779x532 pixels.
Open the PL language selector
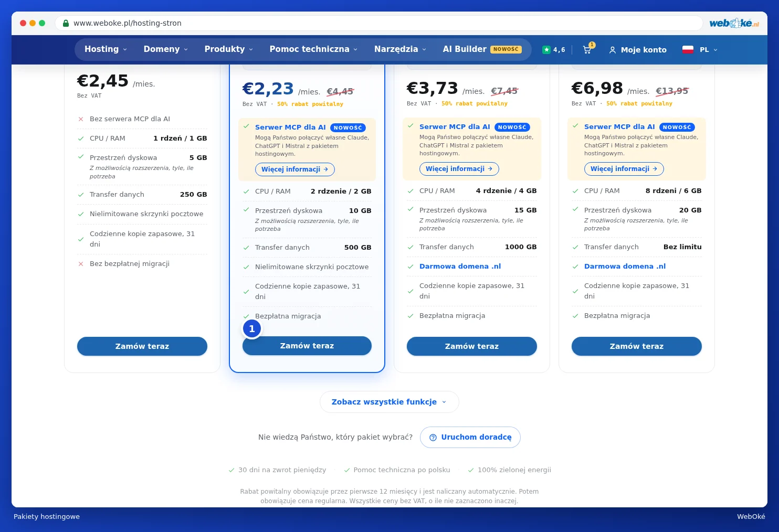click(x=700, y=50)
